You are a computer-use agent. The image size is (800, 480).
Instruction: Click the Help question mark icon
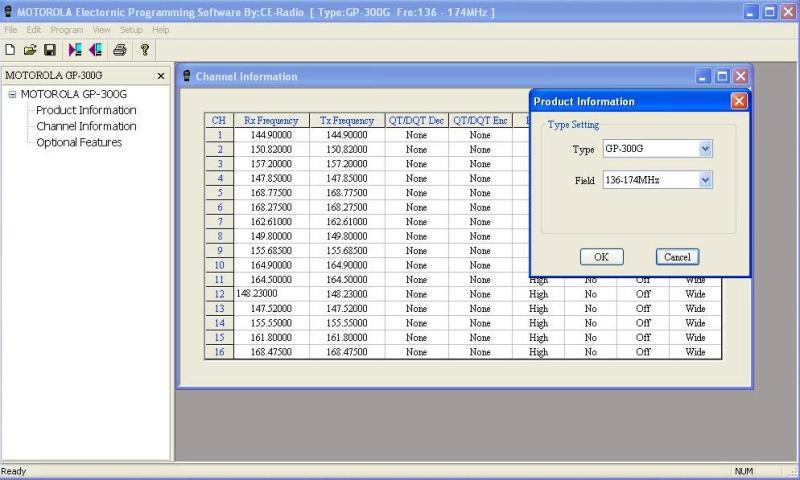145,49
